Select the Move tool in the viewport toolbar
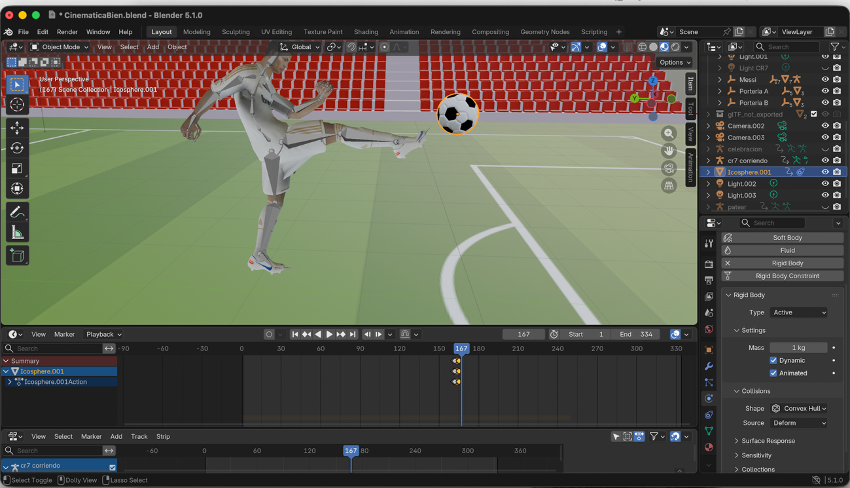This screenshot has width=850, height=488. click(x=17, y=128)
